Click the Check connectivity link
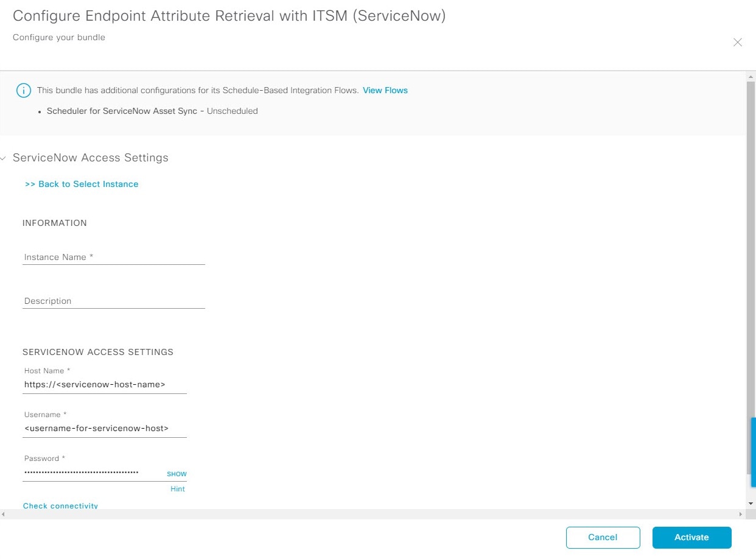Screen dimensions: 756x559 [x=60, y=505]
